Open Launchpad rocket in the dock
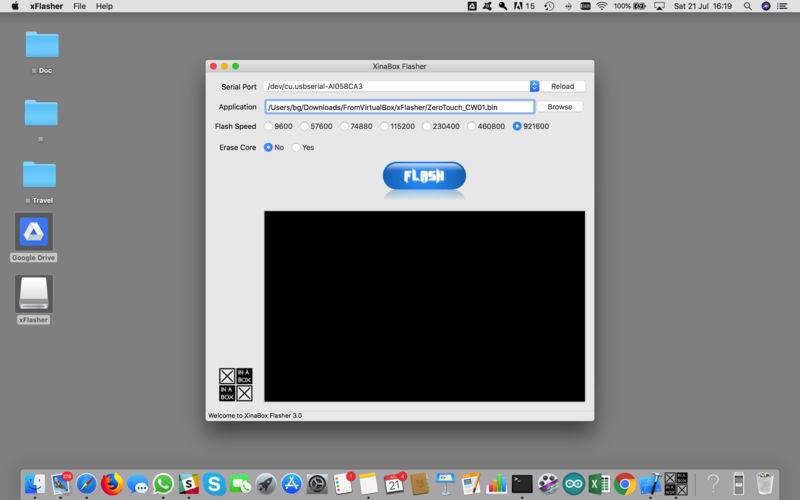The height and width of the screenshot is (500, 800). pos(266,484)
